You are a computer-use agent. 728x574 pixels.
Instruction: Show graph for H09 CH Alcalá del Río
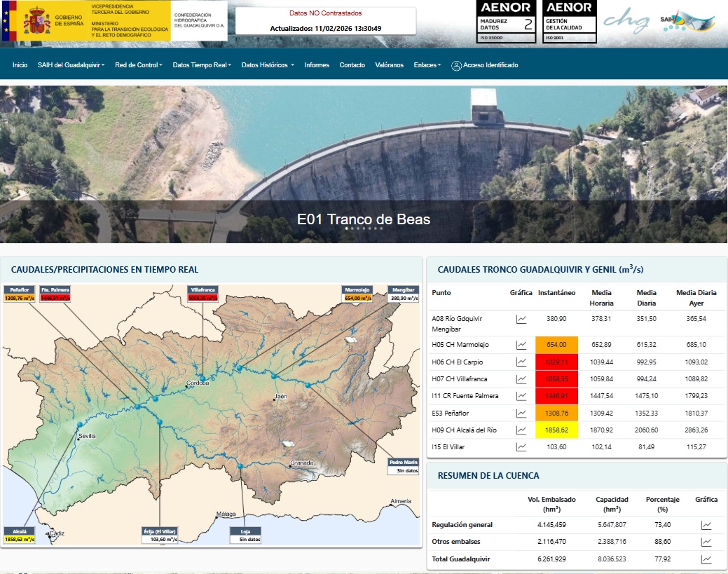click(x=521, y=430)
